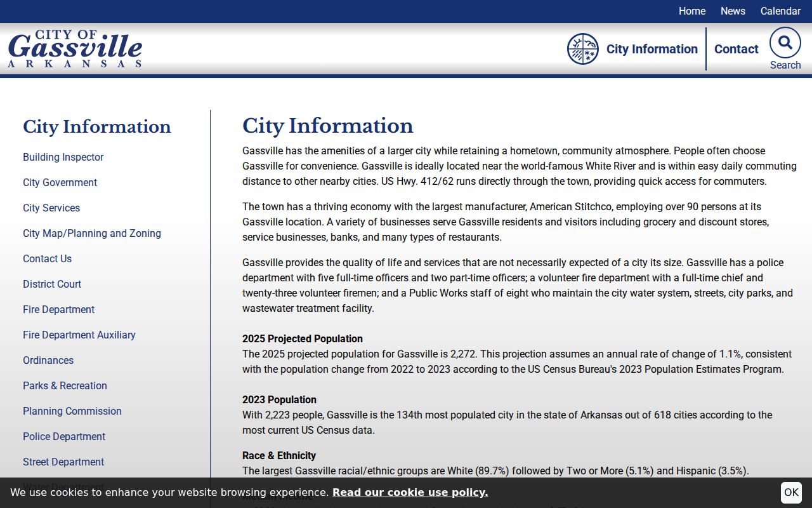Open Parks & Recreation link
The width and height of the screenshot is (812, 508).
point(65,385)
